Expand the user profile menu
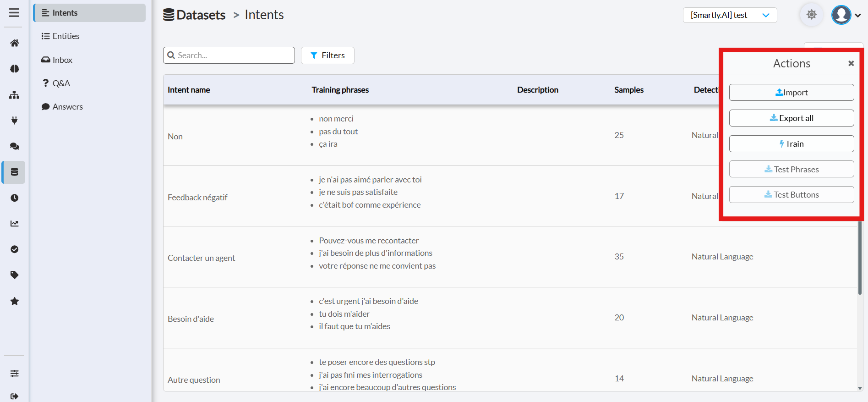The width and height of the screenshot is (868, 402). (846, 15)
